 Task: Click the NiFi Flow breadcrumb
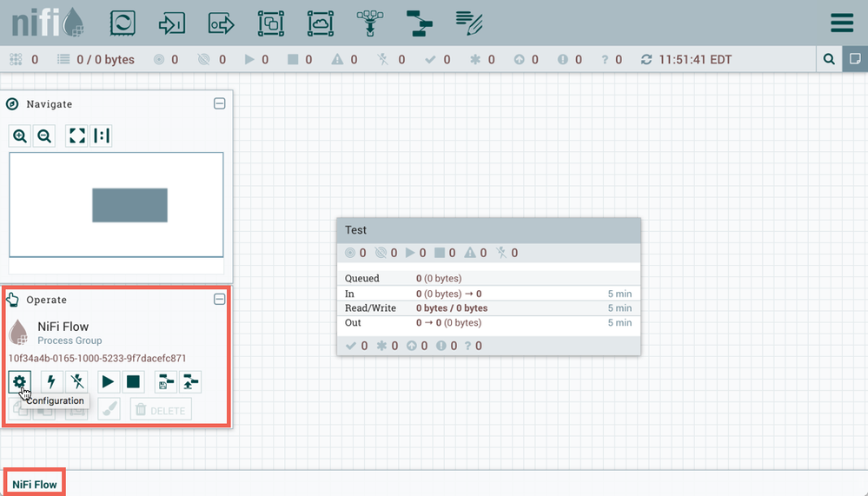[x=35, y=484]
